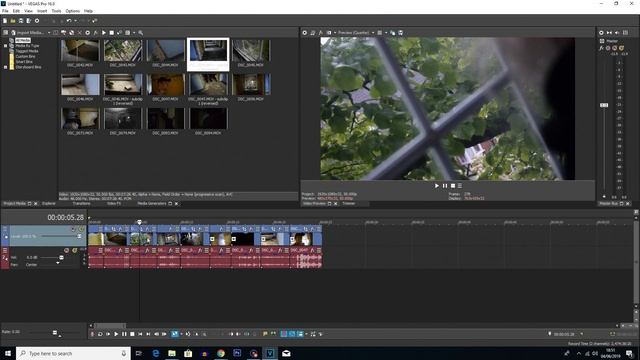Switch to the Video FX tab
The image size is (640, 360).
114,203
